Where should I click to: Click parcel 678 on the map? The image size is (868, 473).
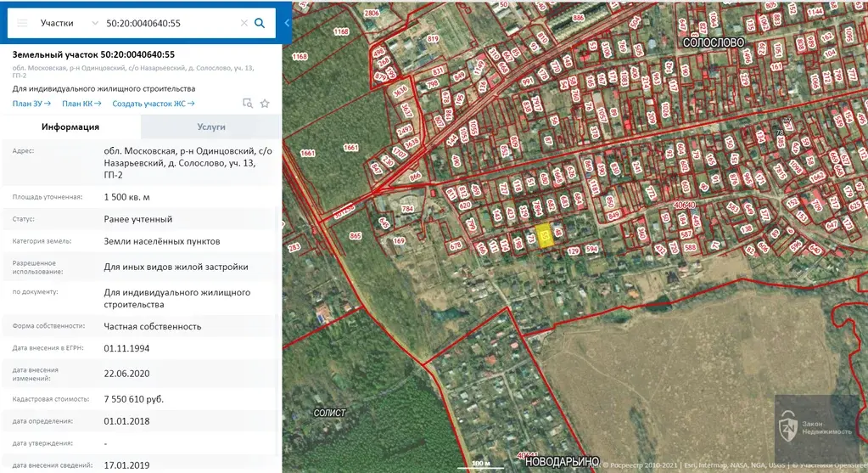pos(456,246)
